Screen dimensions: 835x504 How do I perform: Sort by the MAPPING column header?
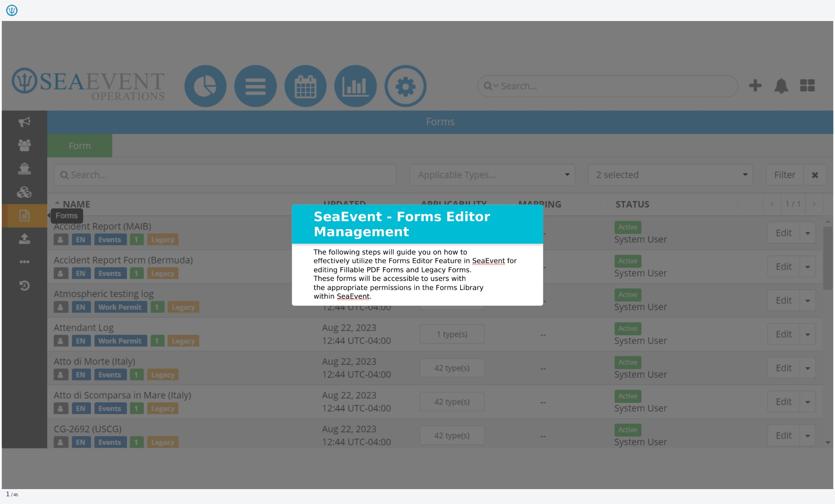[x=540, y=204]
